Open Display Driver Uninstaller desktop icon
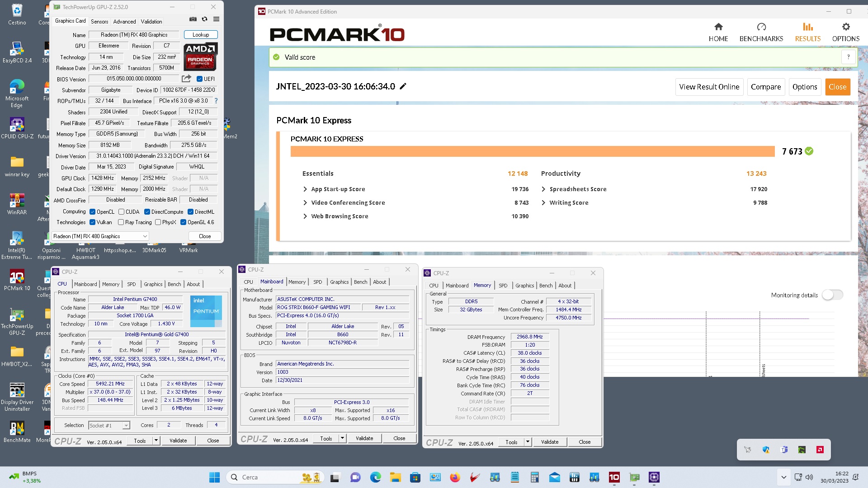The height and width of the screenshot is (488, 868). tap(17, 398)
